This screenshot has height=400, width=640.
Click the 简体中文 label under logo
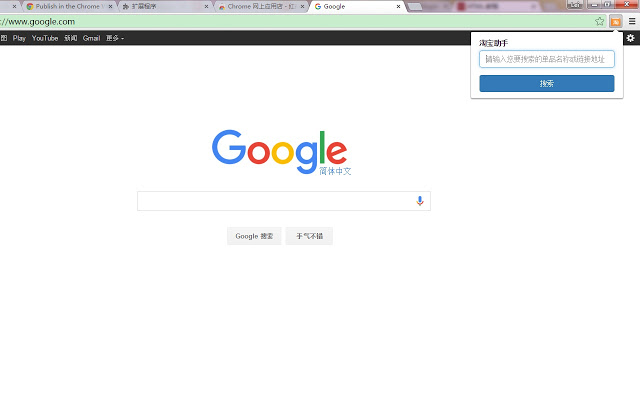pos(335,171)
